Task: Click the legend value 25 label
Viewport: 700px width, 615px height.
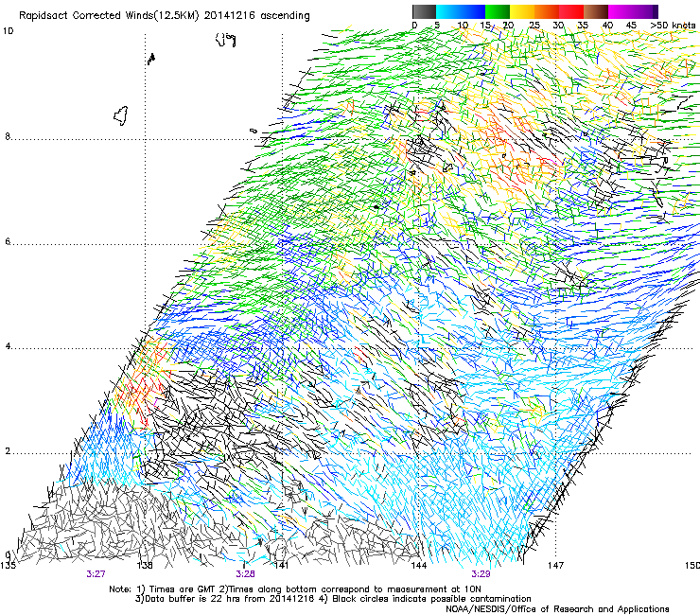Action: click(534, 26)
